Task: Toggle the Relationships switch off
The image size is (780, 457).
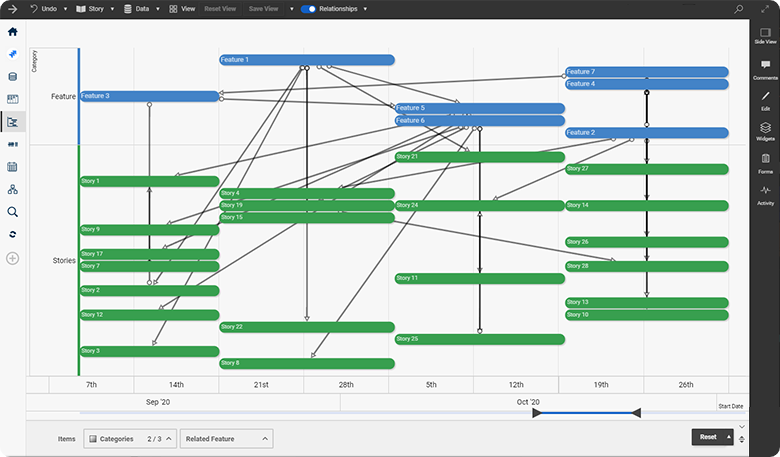Action: (x=308, y=9)
